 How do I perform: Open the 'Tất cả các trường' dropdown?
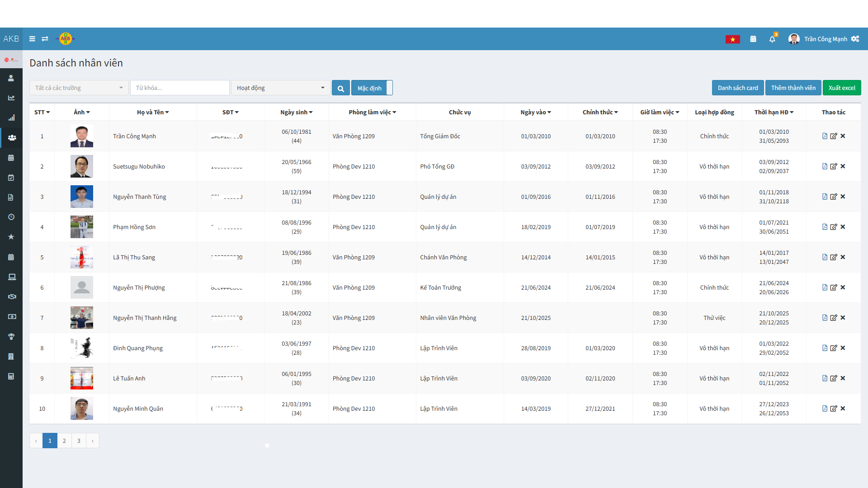[x=79, y=88]
